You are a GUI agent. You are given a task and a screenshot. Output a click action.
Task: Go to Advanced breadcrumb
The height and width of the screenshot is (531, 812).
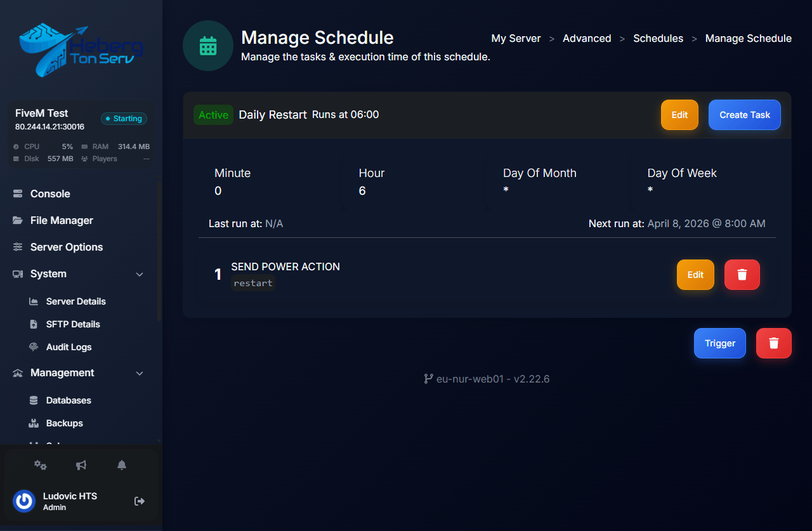587,39
